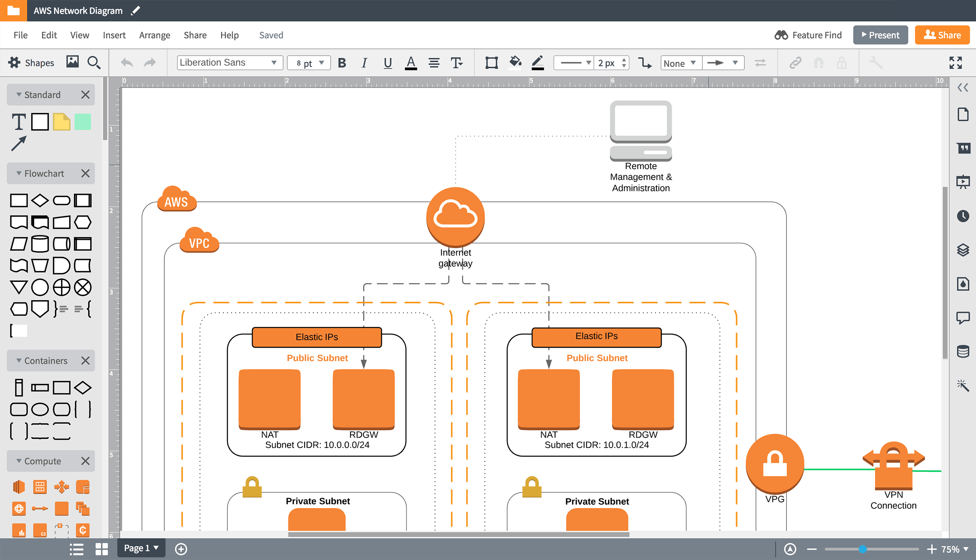Open the end arrow style dropdown
Image resolution: width=976 pixels, height=560 pixels.
point(723,63)
